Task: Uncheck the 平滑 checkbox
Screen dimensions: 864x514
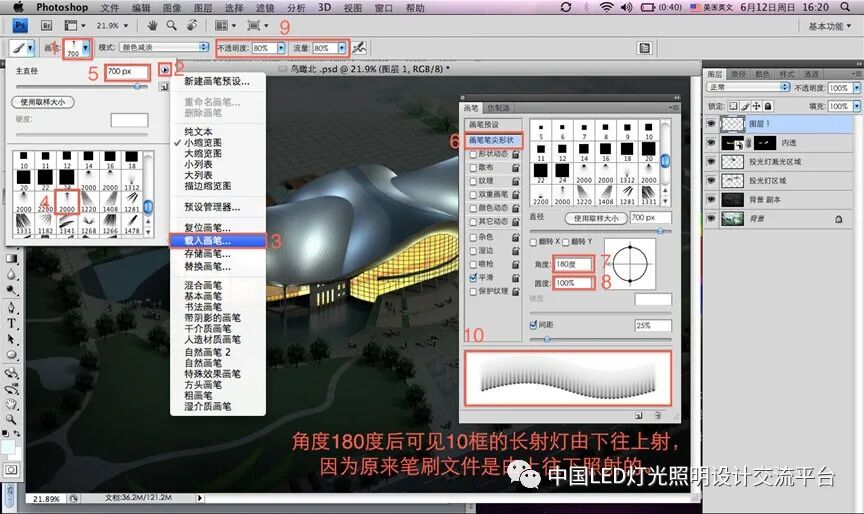Action: (473, 278)
